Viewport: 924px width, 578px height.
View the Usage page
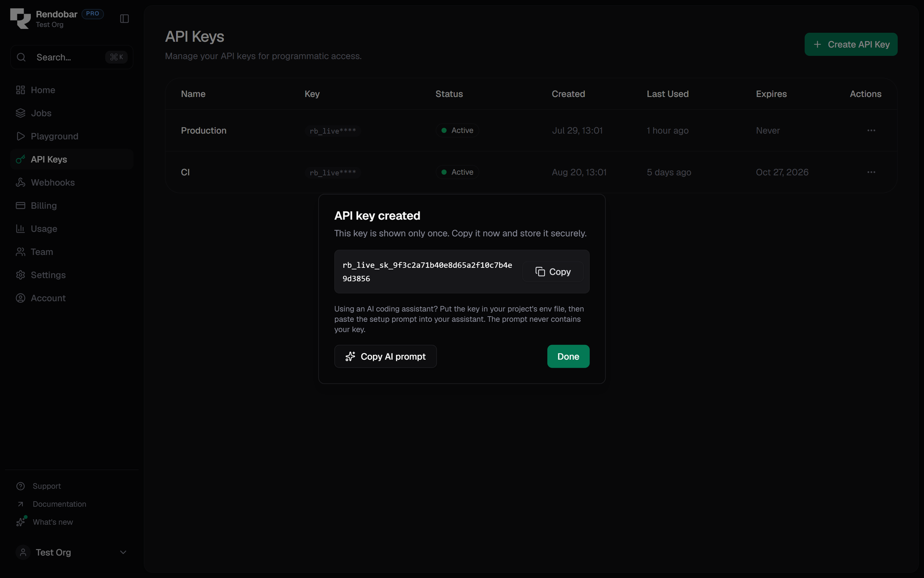coord(72,229)
